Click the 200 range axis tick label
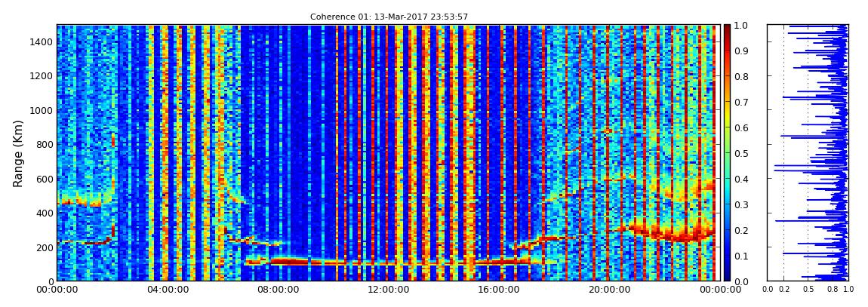The image size is (868, 307). 43,247
